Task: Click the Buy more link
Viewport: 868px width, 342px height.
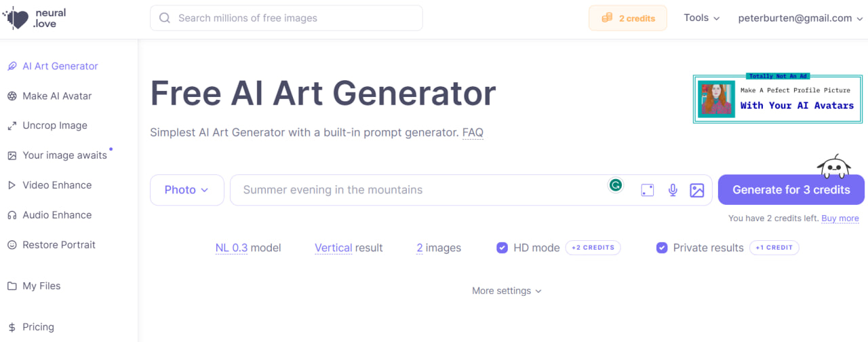Action: 840,218
